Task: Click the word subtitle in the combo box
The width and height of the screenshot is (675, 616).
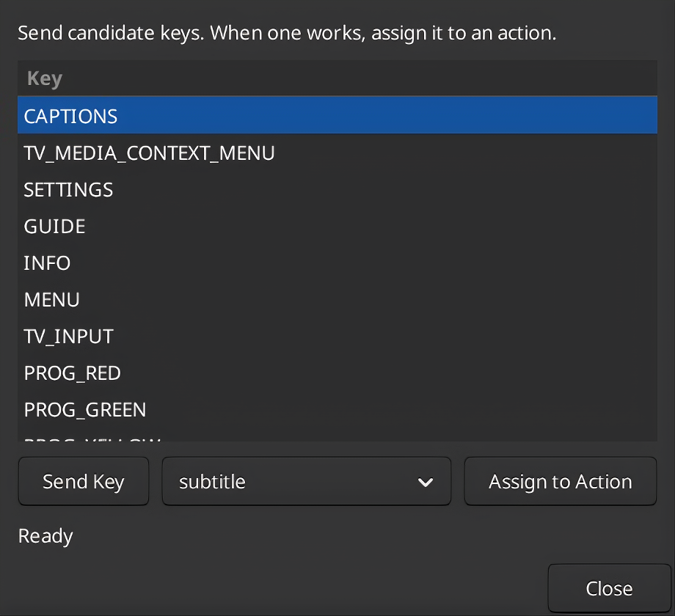Action: pos(212,481)
